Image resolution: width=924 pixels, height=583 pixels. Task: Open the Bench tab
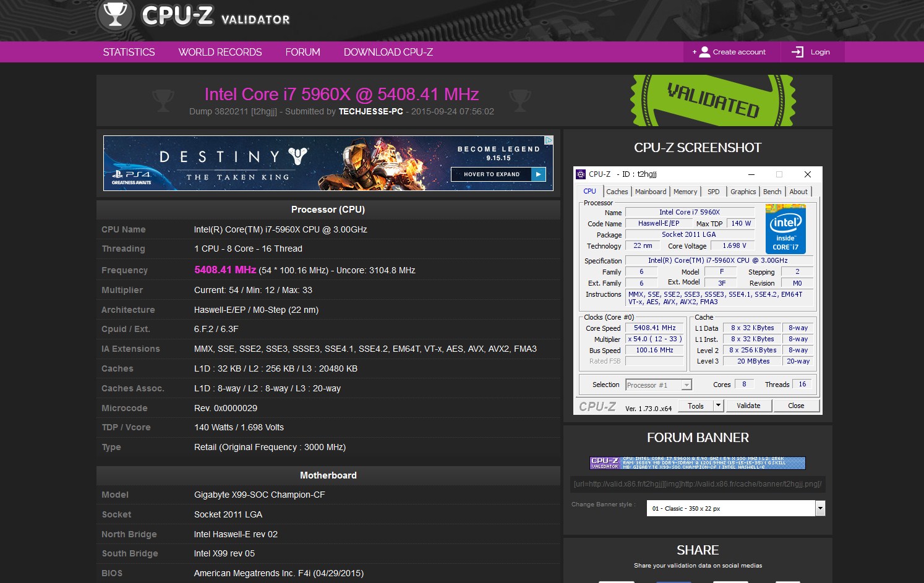pyautogui.click(x=772, y=192)
